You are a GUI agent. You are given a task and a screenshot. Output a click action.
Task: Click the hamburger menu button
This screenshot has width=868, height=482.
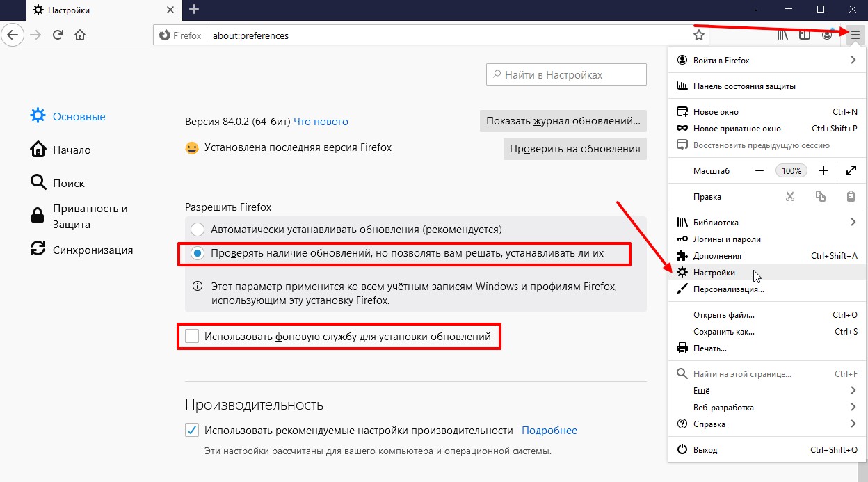pyautogui.click(x=855, y=35)
